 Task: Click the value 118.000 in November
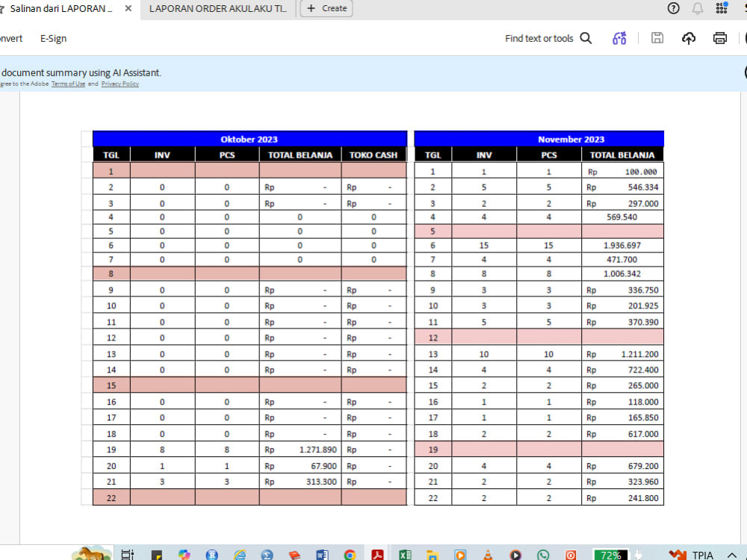click(643, 402)
